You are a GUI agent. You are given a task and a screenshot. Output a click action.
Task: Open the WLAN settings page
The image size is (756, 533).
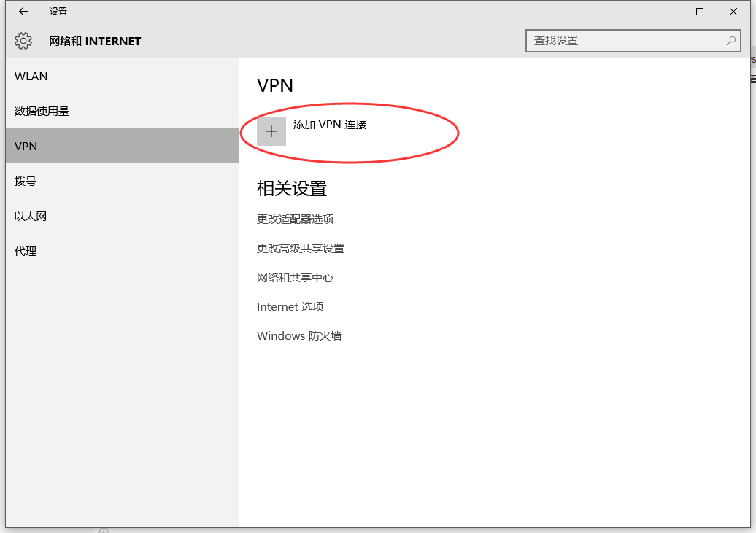pos(123,76)
